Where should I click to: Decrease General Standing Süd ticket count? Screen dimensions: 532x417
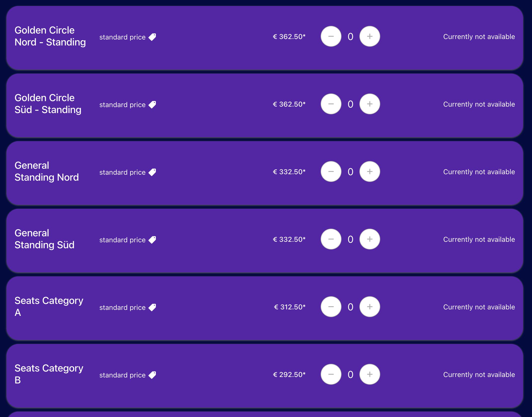point(331,239)
